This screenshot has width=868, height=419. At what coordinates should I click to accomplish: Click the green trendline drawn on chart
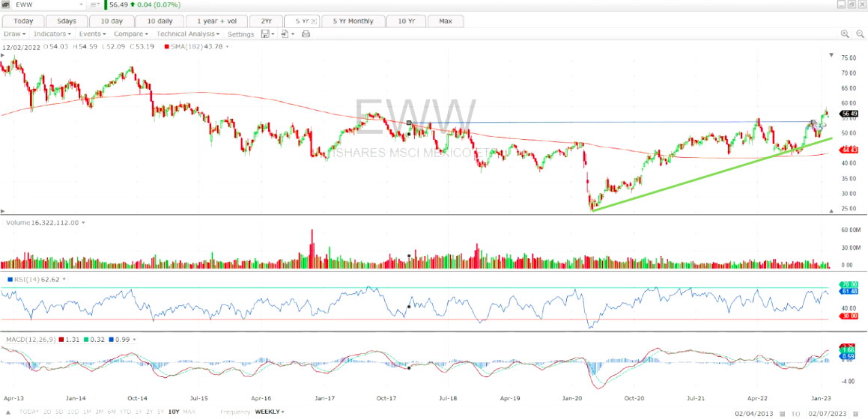711,174
